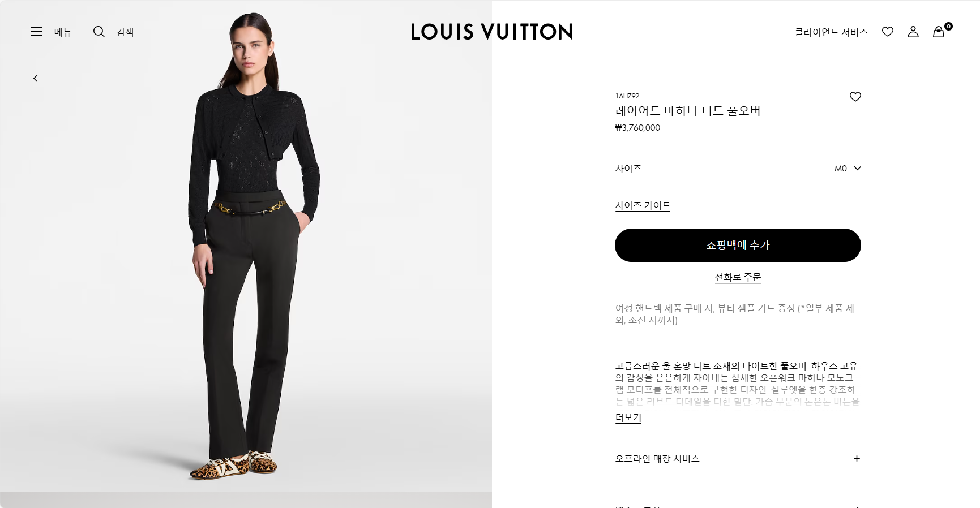Add product to wishlist with heart
The width and height of the screenshot is (980, 508).
click(x=855, y=97)
